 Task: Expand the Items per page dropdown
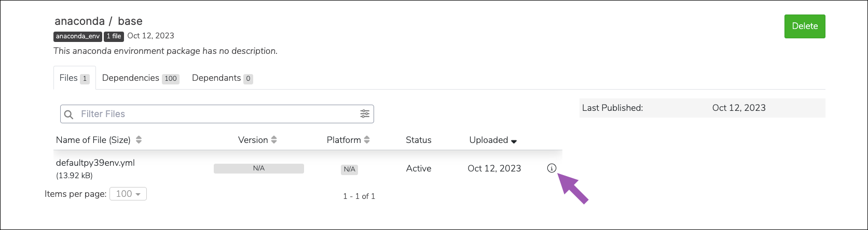(128, 194)
